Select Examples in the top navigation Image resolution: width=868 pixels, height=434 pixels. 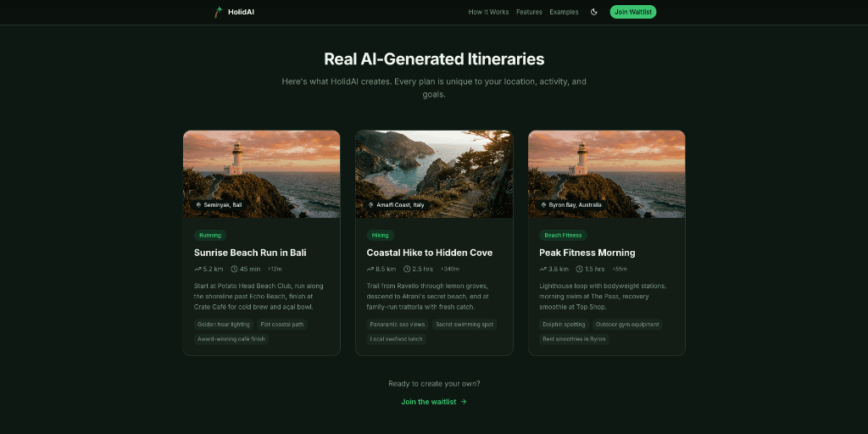pos(564,12)
